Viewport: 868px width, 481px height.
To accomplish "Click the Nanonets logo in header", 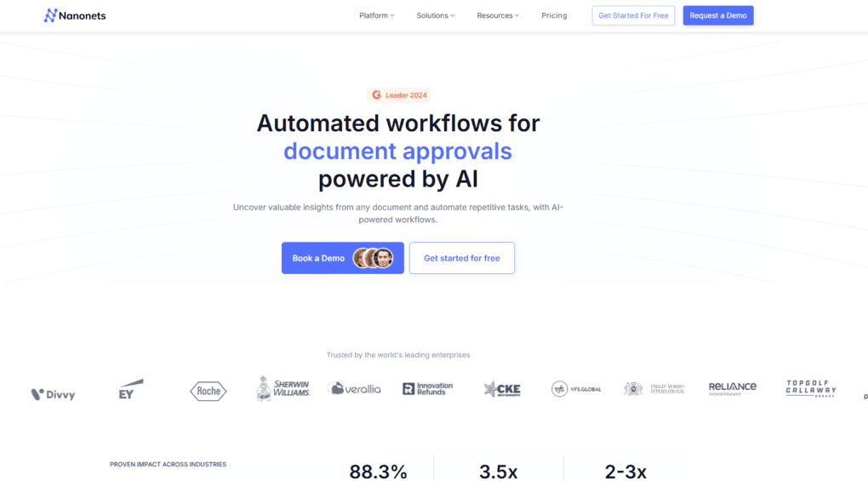I will [75, 15].
